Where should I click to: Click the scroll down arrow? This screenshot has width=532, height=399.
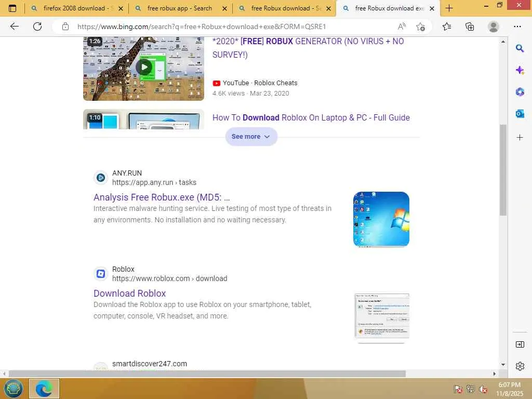(503, 364)
